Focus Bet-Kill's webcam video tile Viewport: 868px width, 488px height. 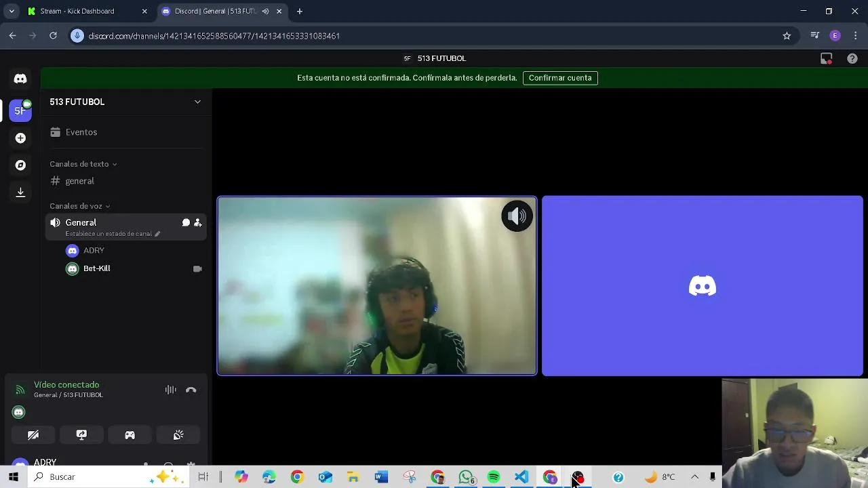[377, 285]
